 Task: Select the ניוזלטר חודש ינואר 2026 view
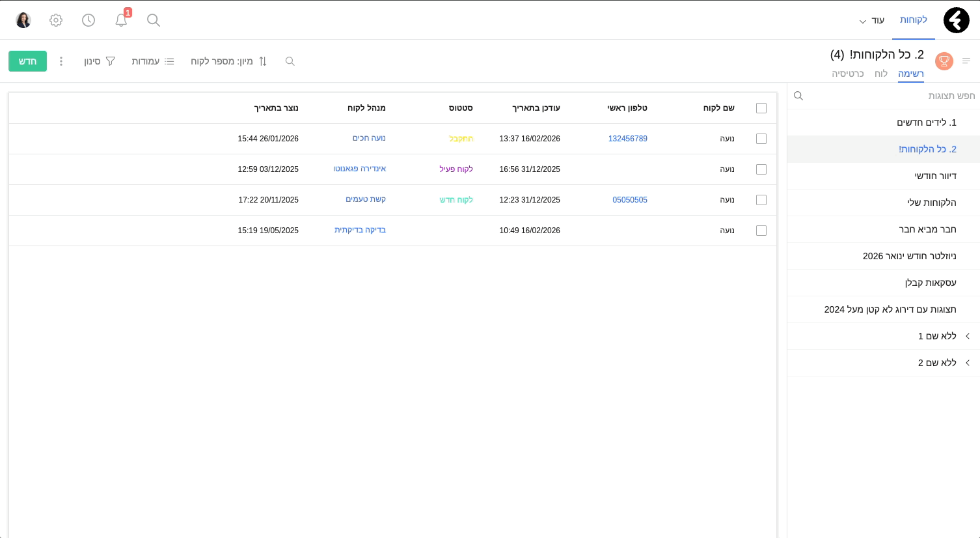(884, 256)
